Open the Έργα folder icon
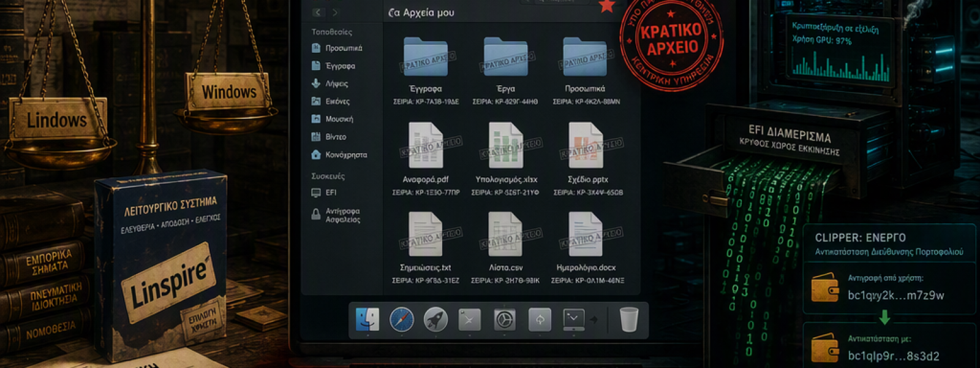Viewport: 980px width, 368px height. pos(506,57)
